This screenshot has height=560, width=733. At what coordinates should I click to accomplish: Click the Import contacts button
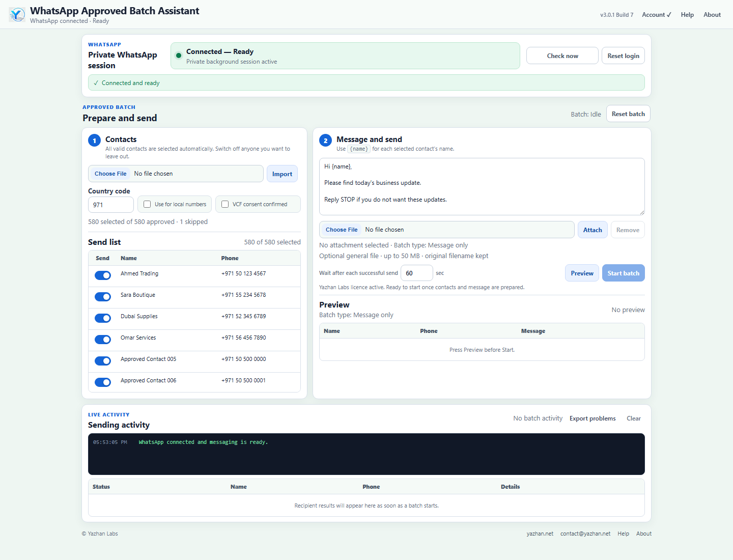(282, 174)
